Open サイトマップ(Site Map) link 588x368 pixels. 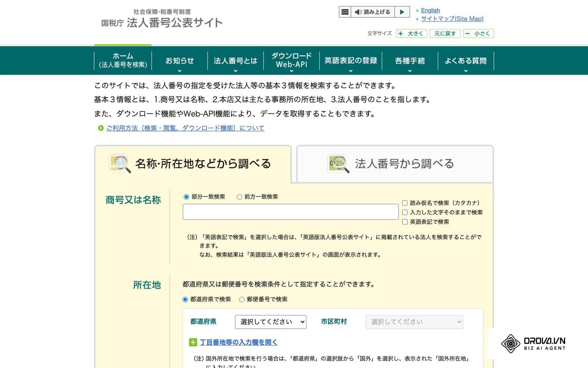[x=452, y=19]
